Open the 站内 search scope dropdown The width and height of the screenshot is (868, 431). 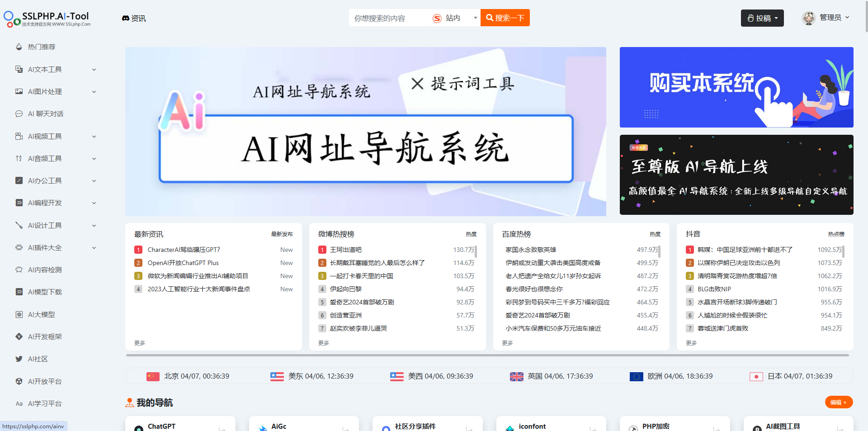[455, 18]
